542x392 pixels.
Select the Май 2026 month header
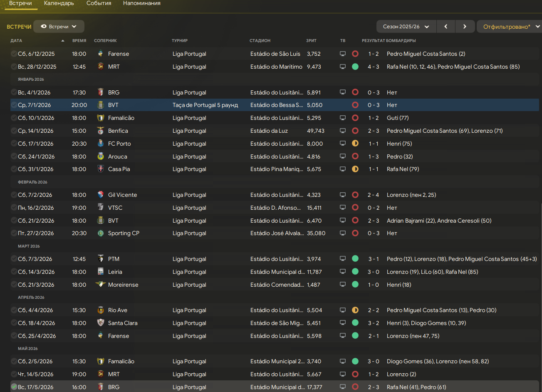tap(28, 348)
